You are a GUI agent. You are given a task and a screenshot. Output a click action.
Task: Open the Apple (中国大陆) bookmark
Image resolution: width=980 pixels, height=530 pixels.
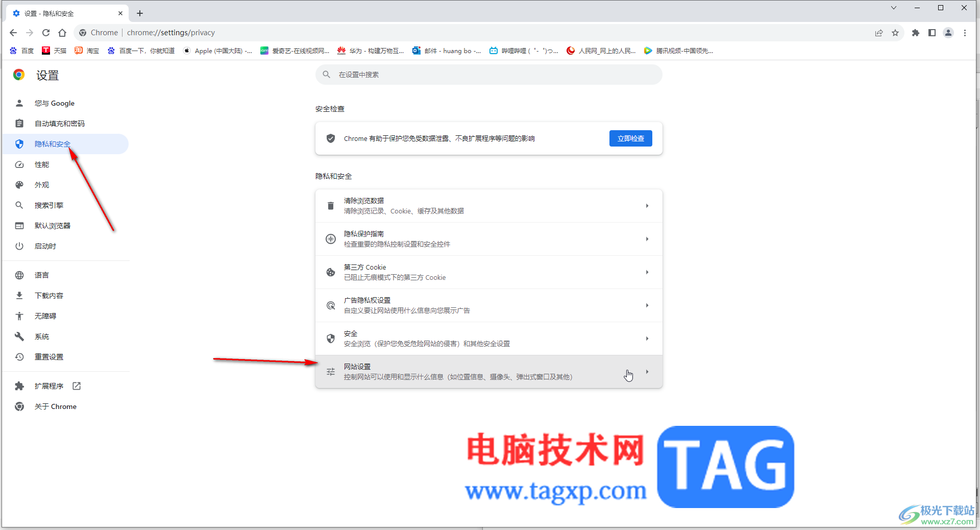(217, 51)
